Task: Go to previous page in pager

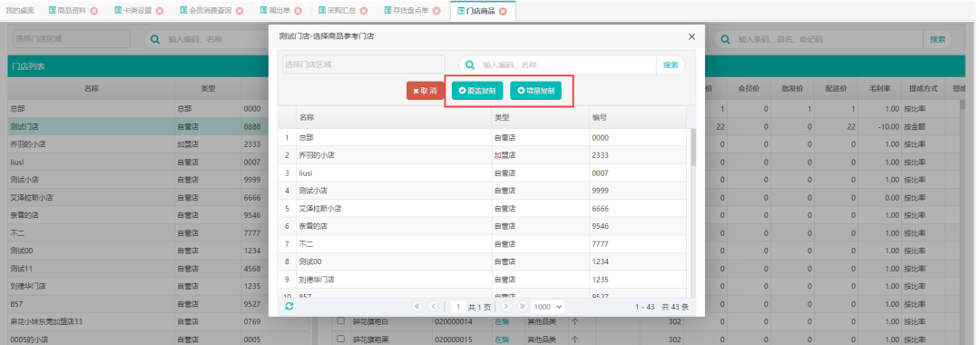Action: click(x=433, y=307)
